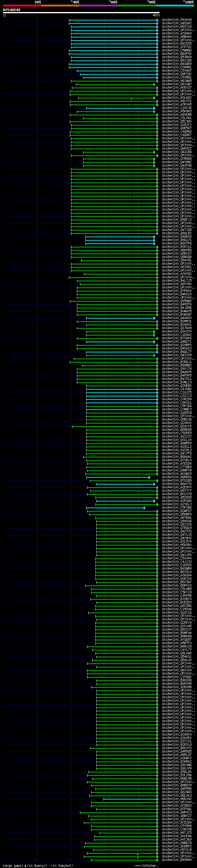Open hit UniRef100_A9SGH2
Viewport: 197px width, 868px height.
pos(177,23)
